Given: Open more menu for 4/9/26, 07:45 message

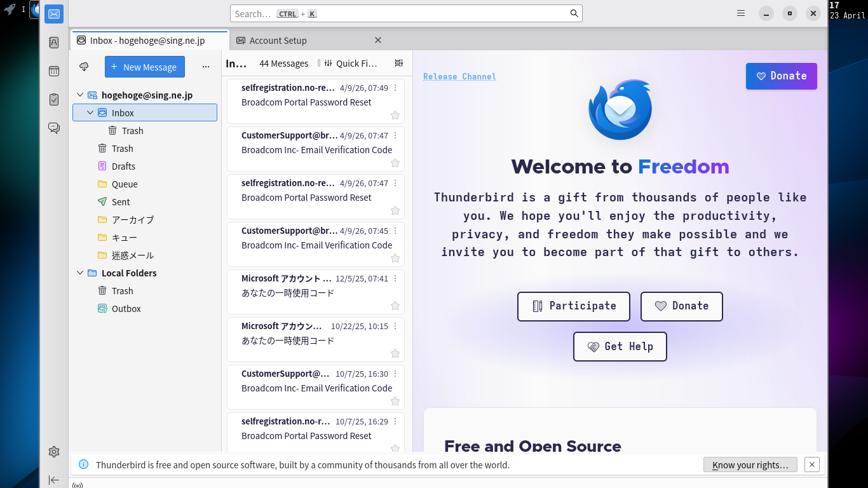Looking at the screenshot, I should [395, 231].
